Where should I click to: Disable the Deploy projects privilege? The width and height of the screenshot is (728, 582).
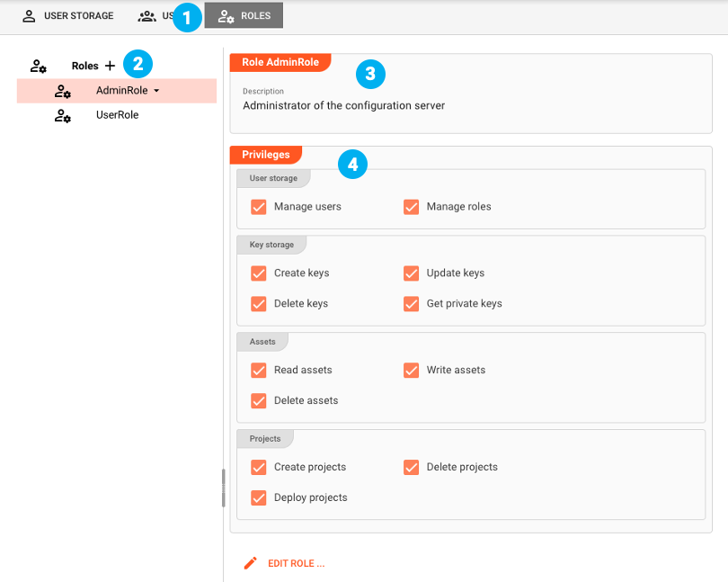click(259, 497)
